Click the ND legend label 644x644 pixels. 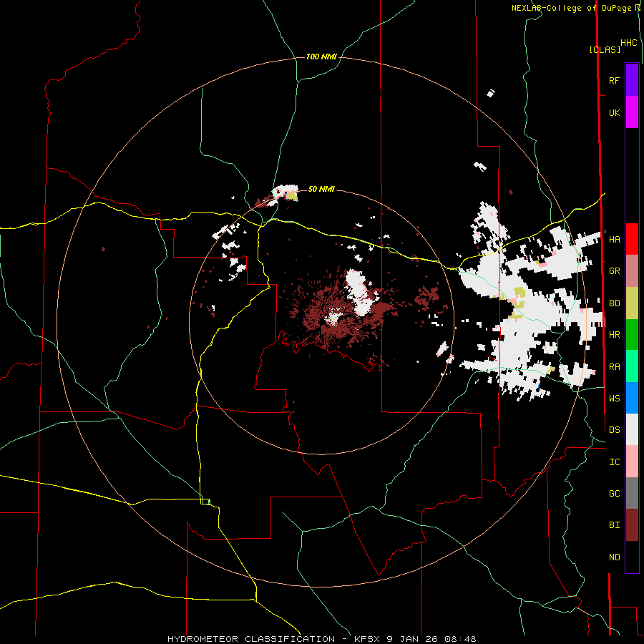[x=614, y=557]
